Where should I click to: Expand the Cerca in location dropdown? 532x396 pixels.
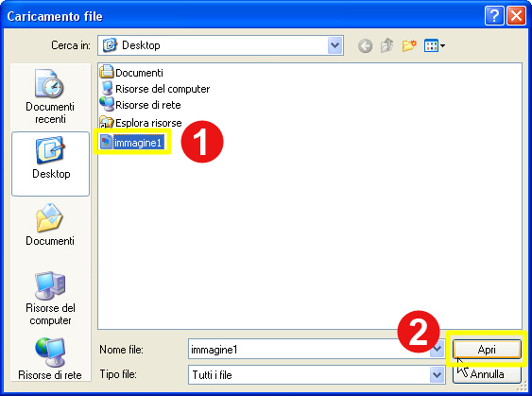335,45
